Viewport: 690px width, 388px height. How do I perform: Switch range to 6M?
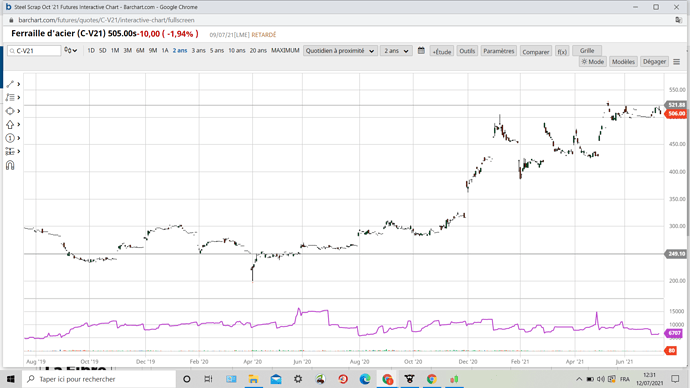pos(140,51)
